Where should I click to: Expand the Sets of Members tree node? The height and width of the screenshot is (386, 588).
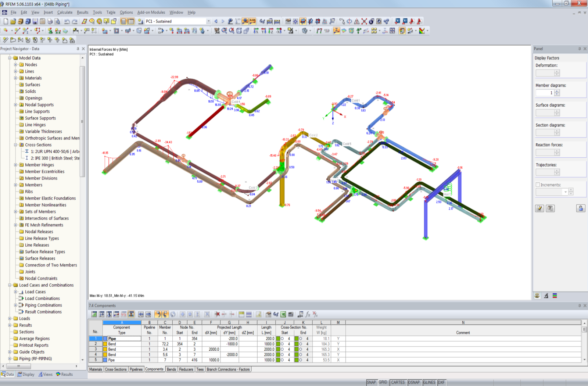pyautogui.click(x=16, y=212)
